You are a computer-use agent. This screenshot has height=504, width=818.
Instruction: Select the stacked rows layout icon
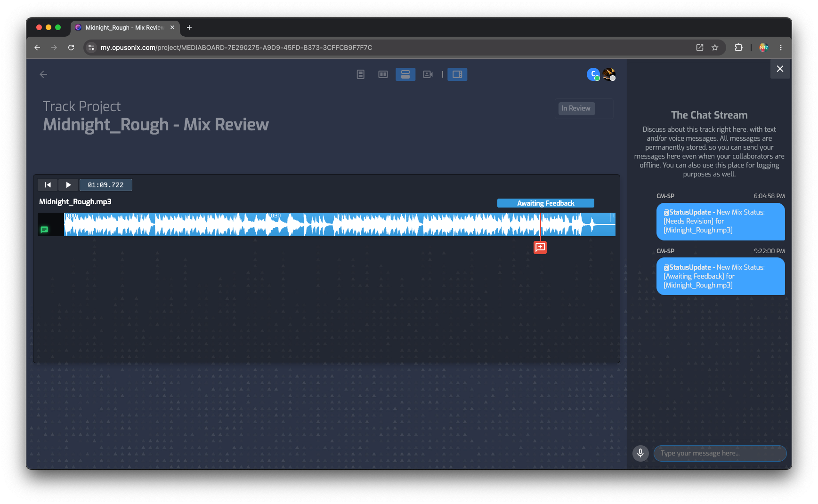tap(405, 74)
